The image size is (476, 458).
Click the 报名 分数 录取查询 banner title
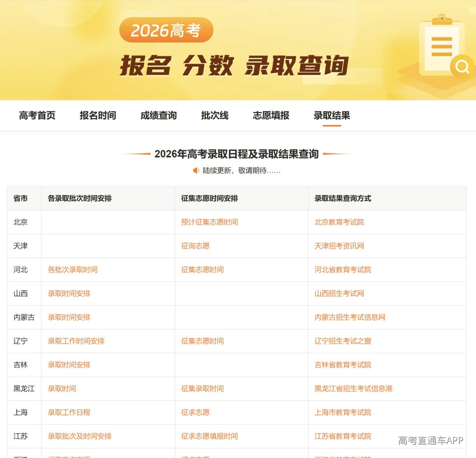[234, 65]
